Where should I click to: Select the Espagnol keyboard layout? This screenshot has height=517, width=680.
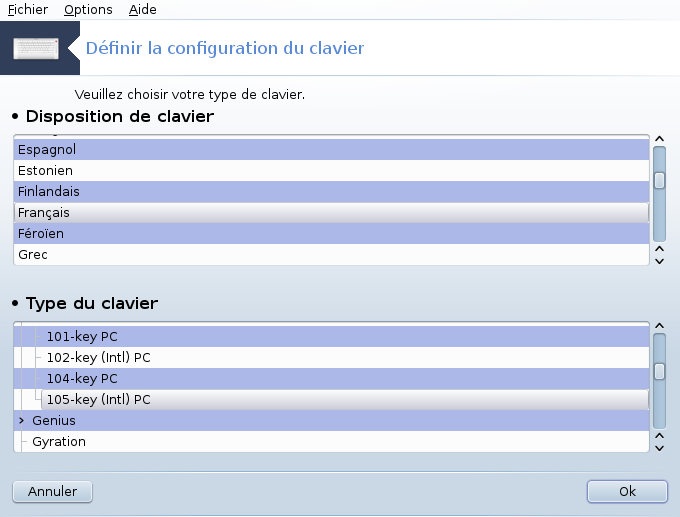click(x=331, y=150)
